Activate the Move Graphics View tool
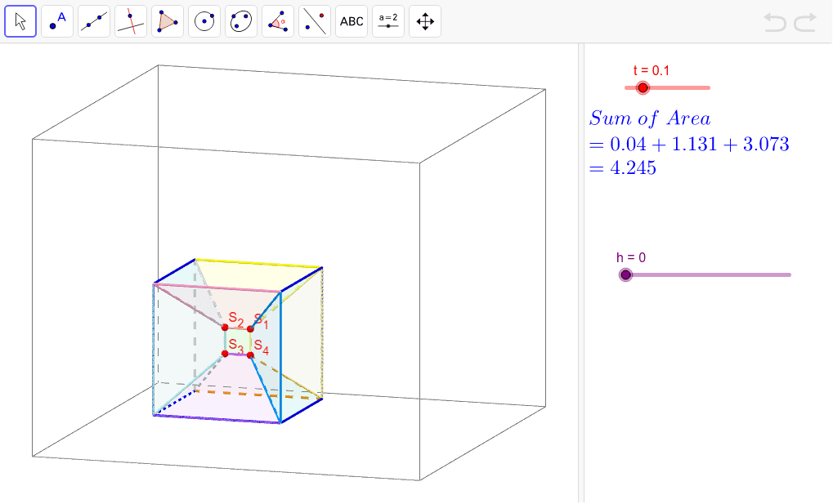This screenshot has height=504, width=833. [424, 21]
